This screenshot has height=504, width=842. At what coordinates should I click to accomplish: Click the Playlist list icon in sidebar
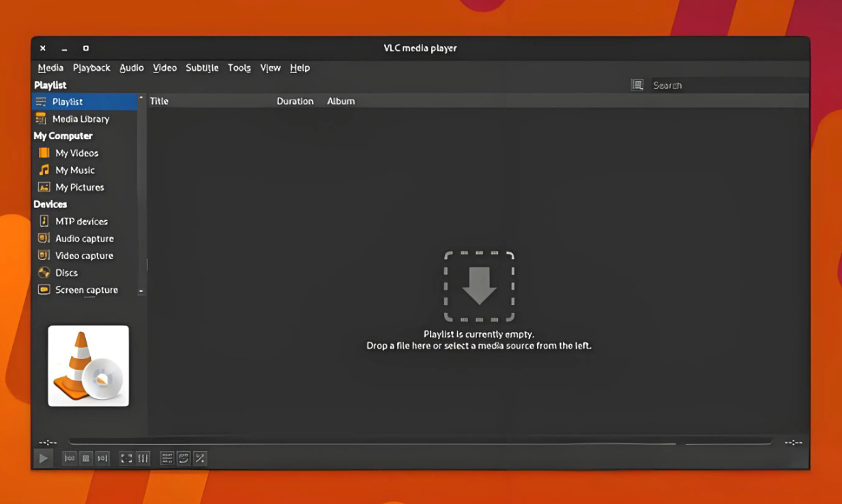pyautogui.click(x=41, y=102)
